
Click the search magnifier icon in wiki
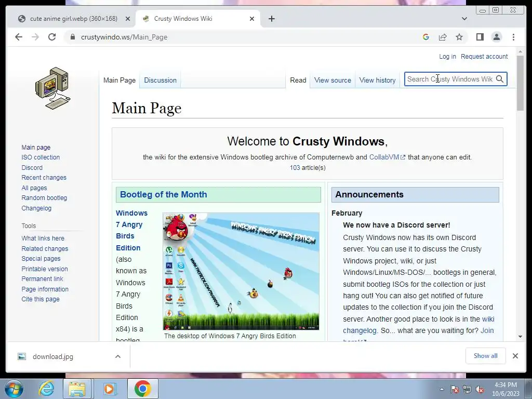499,79
